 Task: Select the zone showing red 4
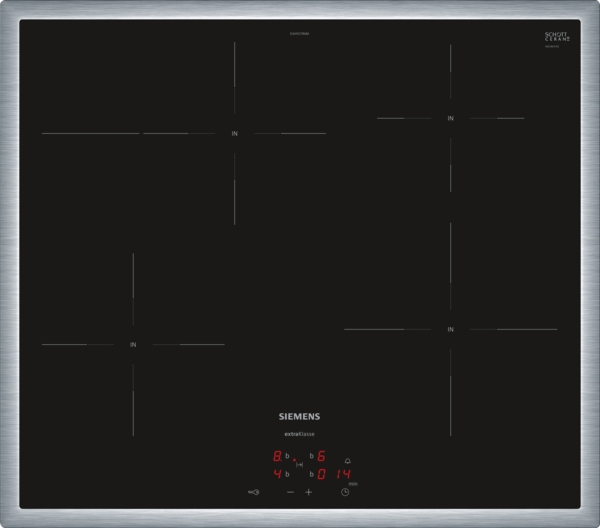click(277, 474)
